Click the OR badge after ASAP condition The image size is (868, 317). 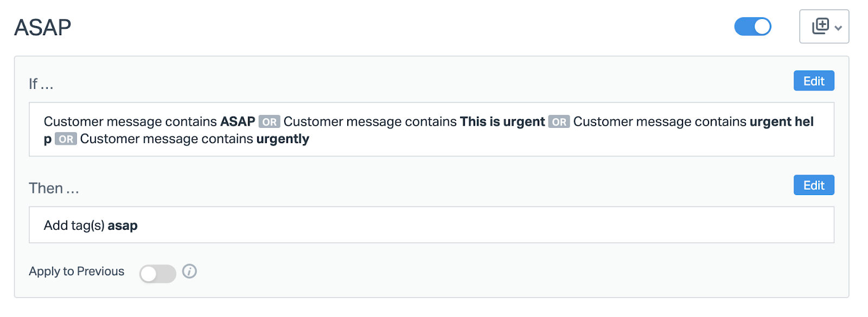point(269,122)
